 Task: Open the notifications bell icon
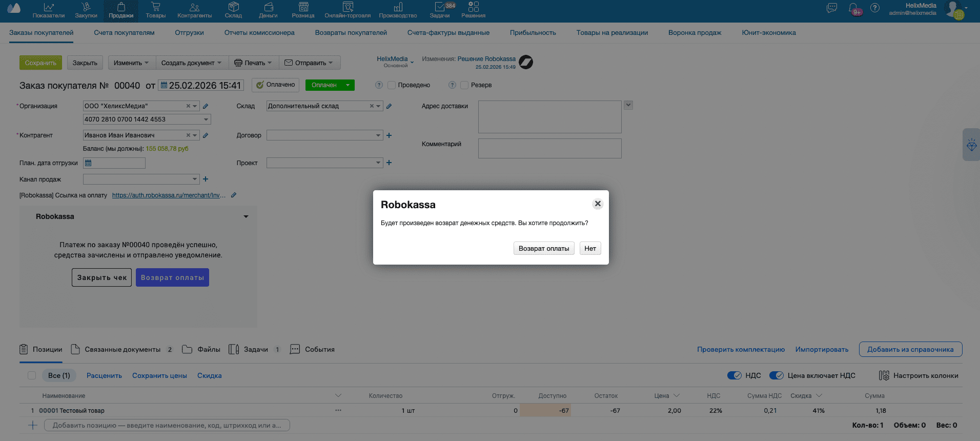(854, 9)
